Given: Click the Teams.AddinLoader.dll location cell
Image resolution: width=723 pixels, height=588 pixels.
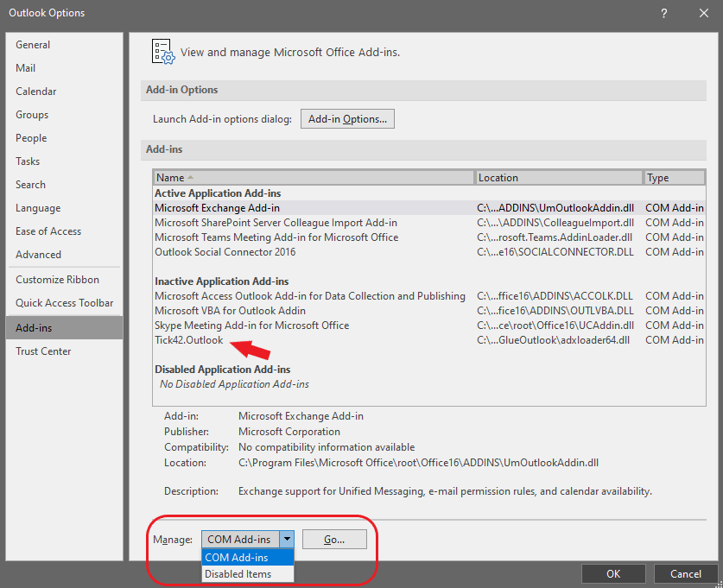Looking at the screenshot, I should tap(555, 237).
